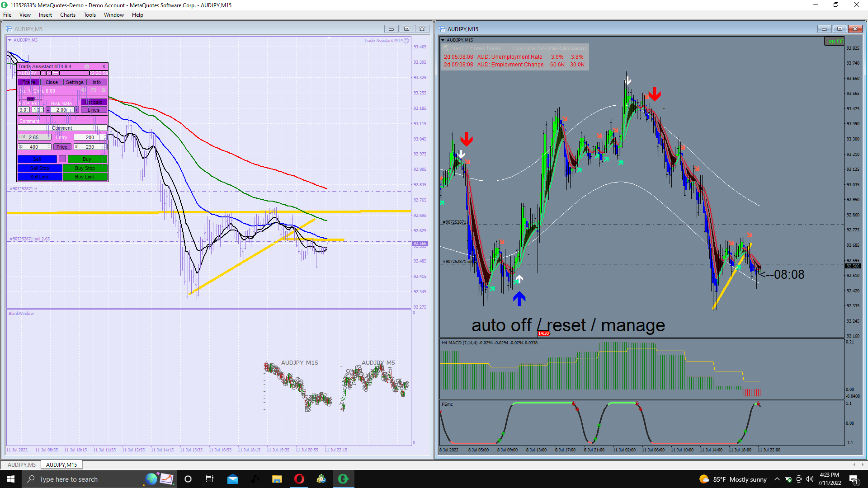Click the next symbol arrow in Trade Assistant
This screenshot has height=488, width=868.
click(48, 73)
